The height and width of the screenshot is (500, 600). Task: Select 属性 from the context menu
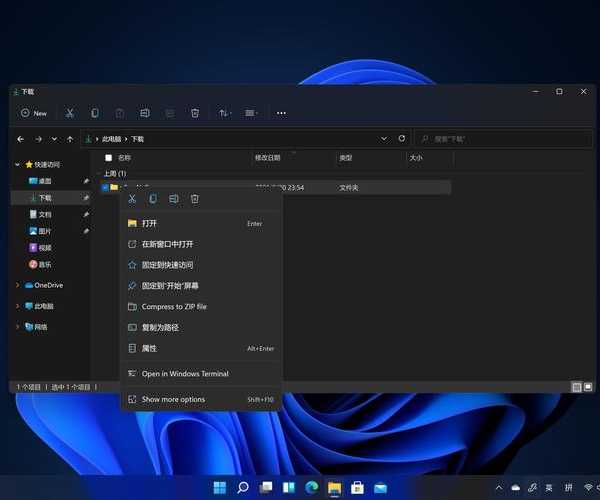[149, 348]
